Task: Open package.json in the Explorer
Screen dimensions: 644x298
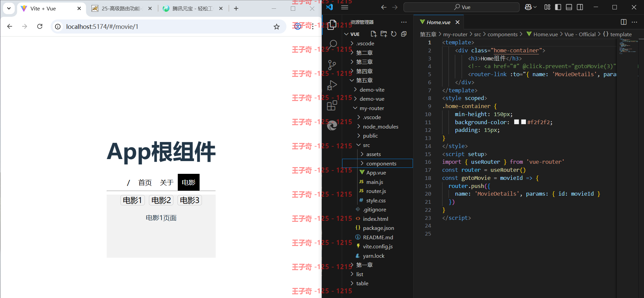Action: pyautogui.click(x=378, y=228)
